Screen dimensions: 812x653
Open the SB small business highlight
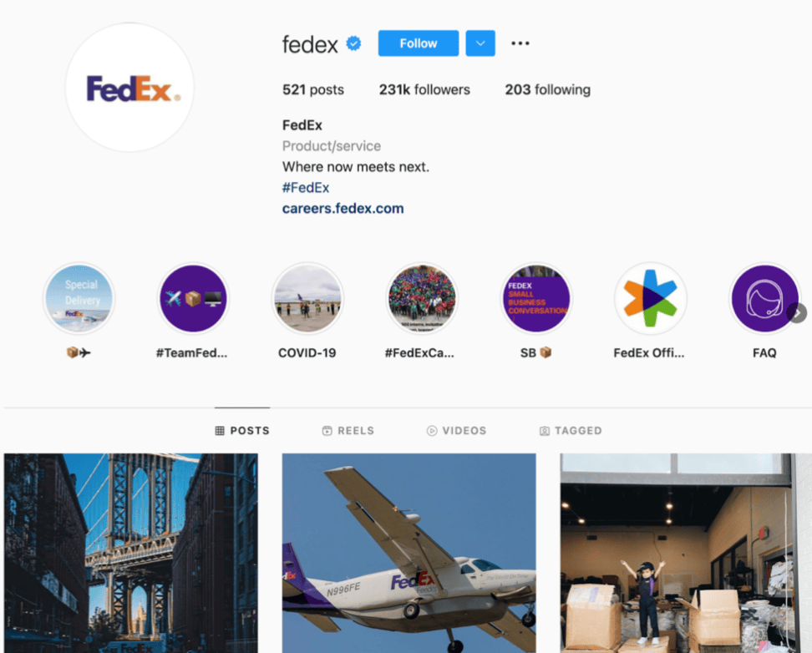tap(536, 298)
